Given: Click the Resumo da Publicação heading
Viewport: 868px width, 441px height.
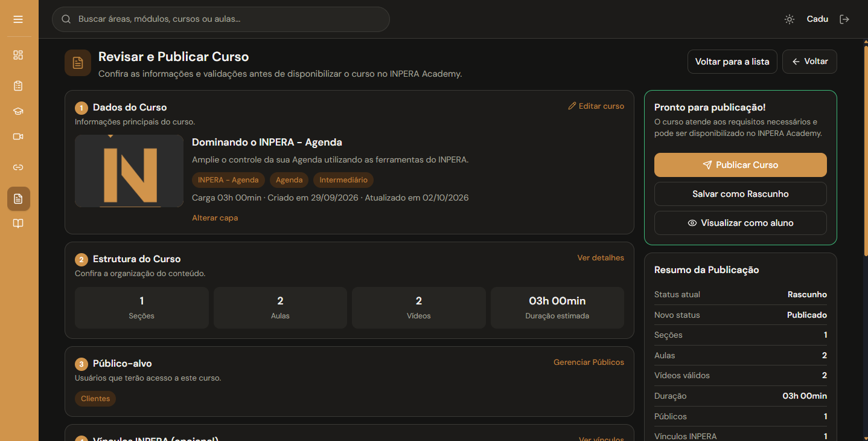Looking at the screenshot, I should (707, 270).
